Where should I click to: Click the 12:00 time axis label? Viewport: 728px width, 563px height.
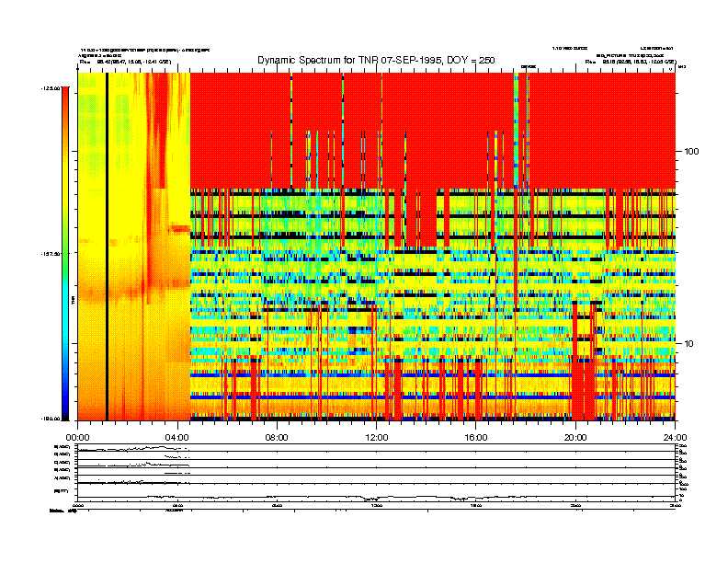(x=377, y=437)
